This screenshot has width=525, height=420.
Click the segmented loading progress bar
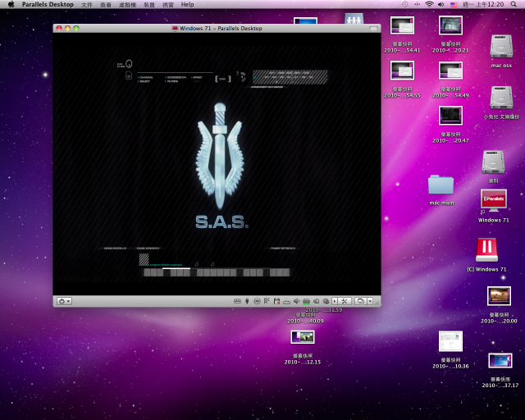coord(217,272)
